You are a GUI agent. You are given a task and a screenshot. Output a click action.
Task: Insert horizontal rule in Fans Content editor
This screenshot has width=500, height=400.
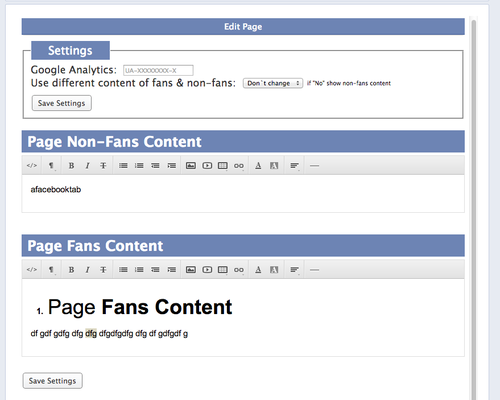[x=314, y=269]
